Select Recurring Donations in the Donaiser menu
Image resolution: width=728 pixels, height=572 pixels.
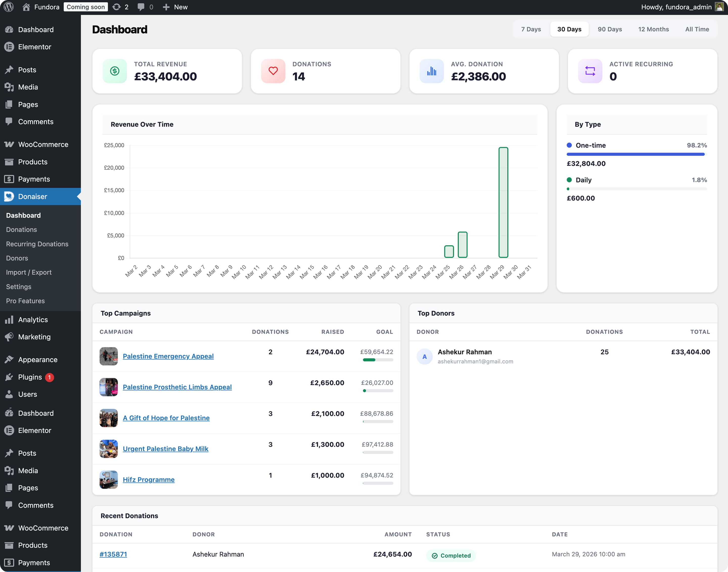(37, 244)
